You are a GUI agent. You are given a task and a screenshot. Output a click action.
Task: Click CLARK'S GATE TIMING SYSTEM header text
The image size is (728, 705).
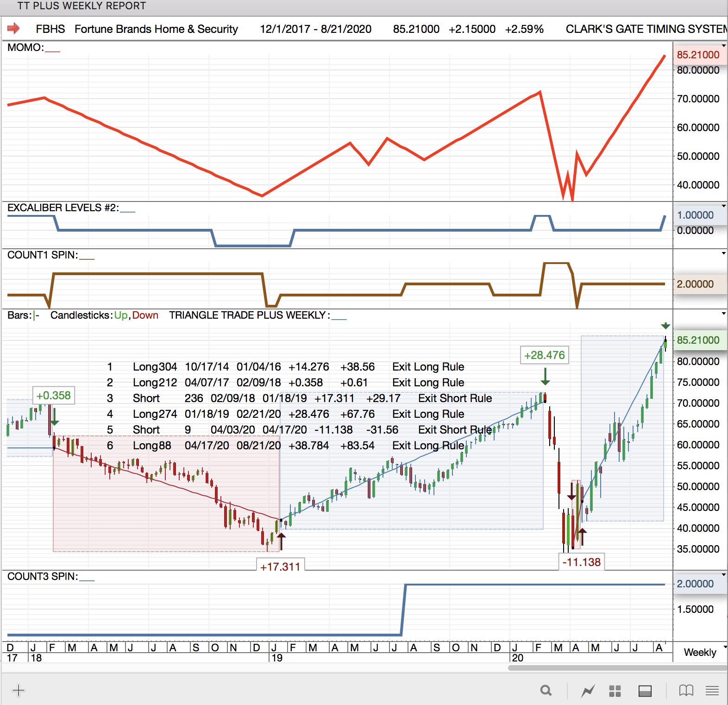point(646,29)
